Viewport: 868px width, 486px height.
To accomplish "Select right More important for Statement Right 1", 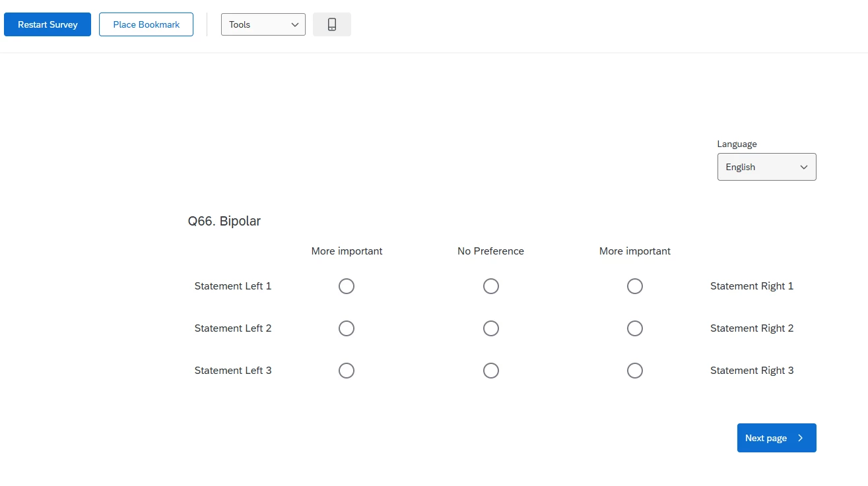I will pos(635,286).
